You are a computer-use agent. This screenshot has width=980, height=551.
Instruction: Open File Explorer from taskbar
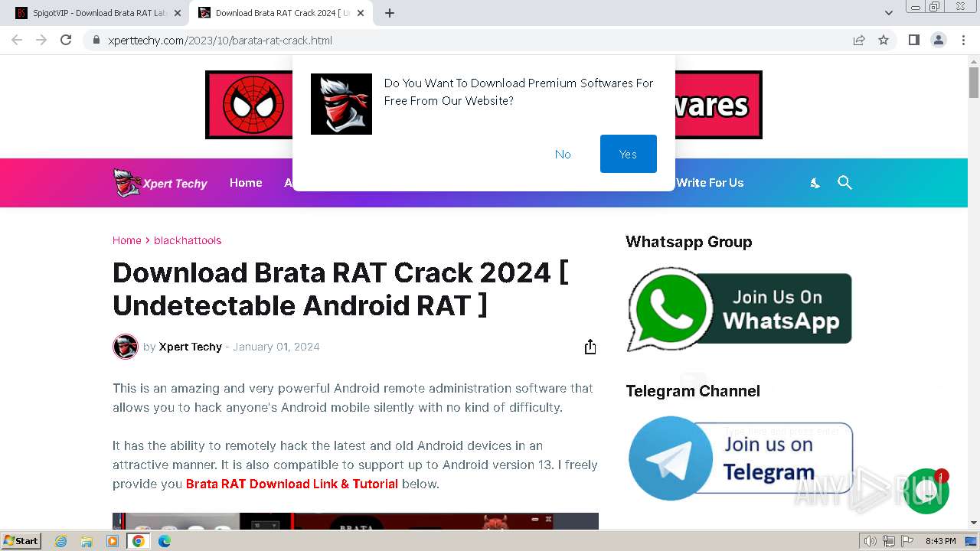[87, 541]
